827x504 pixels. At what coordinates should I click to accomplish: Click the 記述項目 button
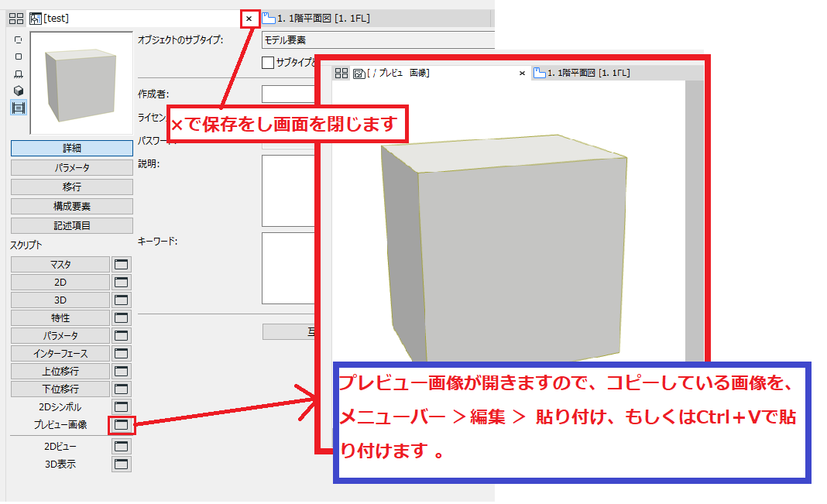click(72, 225)
